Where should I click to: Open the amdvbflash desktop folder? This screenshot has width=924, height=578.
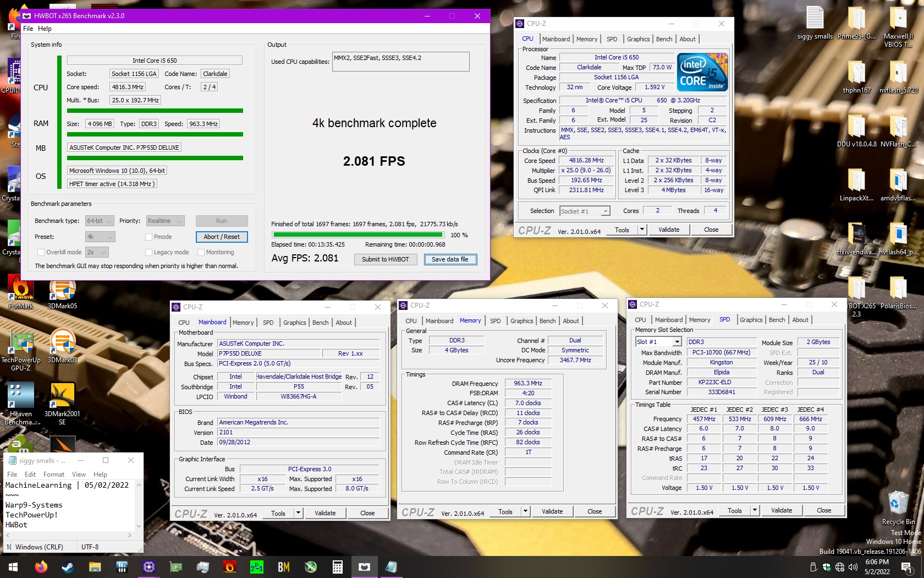pos(898,185)
